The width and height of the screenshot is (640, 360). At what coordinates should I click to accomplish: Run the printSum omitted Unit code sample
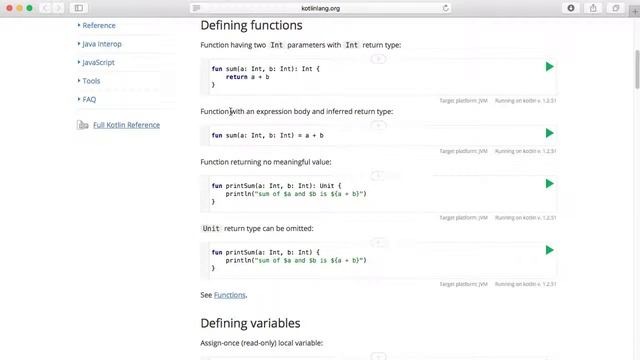point(549,250)
